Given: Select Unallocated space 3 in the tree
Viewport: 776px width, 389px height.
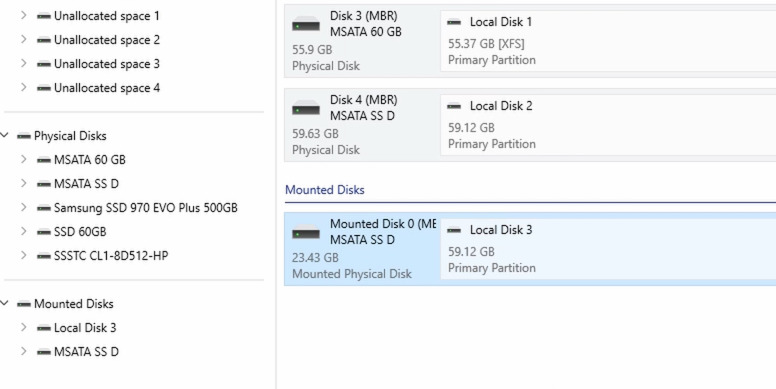Looking at the screenshot, I should point(106,64).
